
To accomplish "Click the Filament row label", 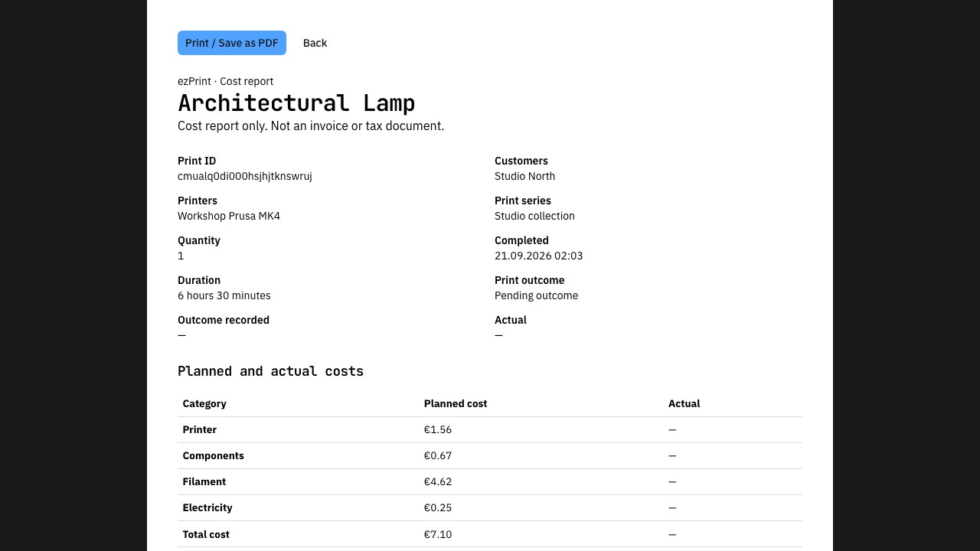I will (204, 481).
